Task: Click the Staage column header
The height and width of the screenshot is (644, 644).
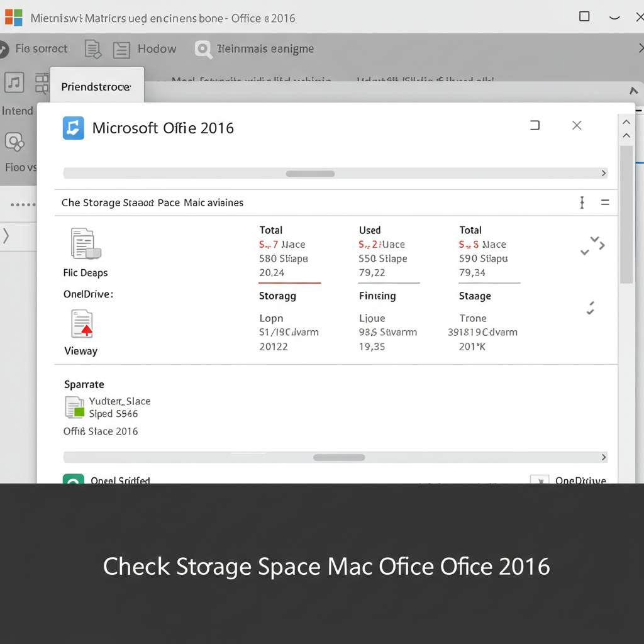Action: click(475, 296)
